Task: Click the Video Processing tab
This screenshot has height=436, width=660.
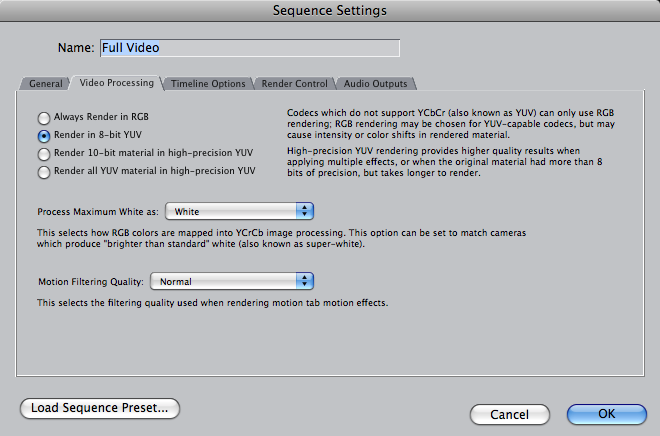Action: pyautogui.click(x=117, y=82)
